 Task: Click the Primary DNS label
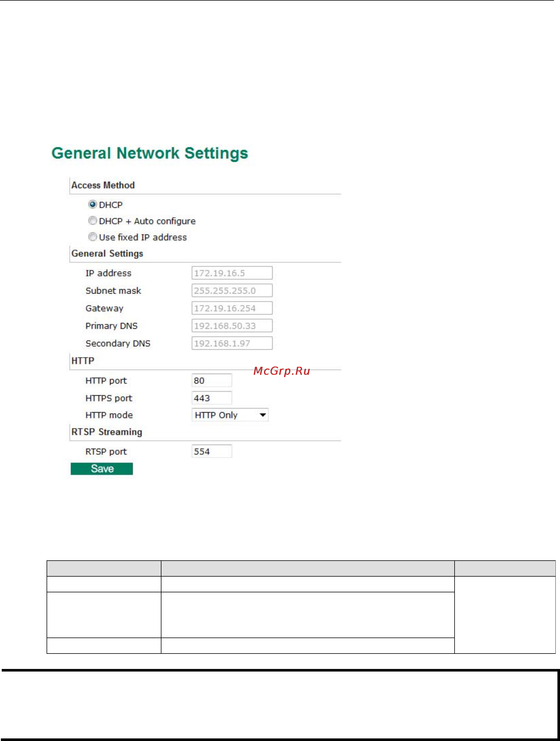tap(111, 326)
